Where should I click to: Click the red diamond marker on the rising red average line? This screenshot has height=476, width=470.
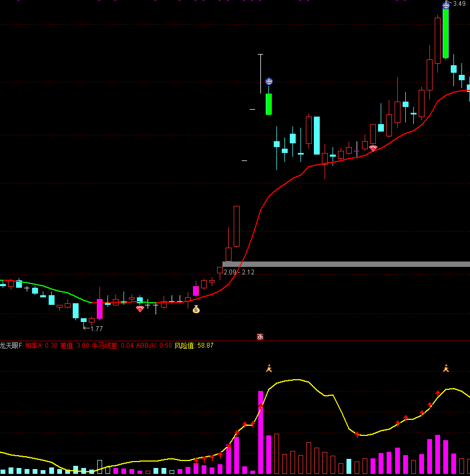[373, 148]
